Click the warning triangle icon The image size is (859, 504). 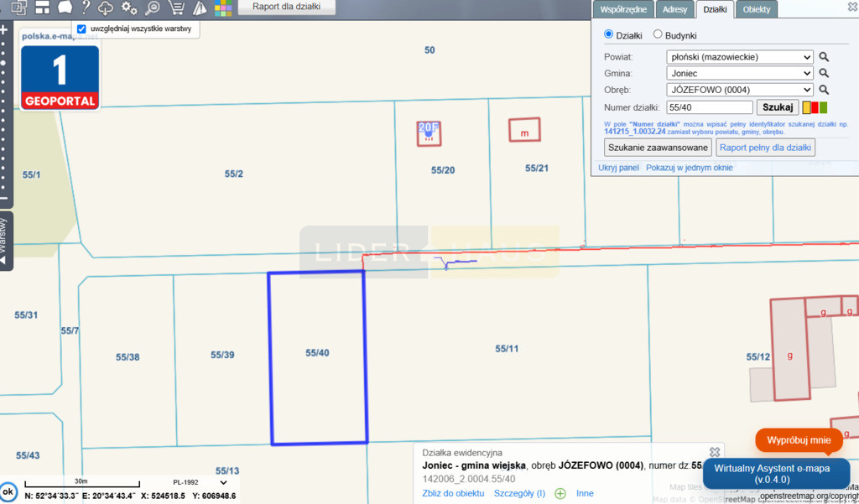(x=200, y=8)
